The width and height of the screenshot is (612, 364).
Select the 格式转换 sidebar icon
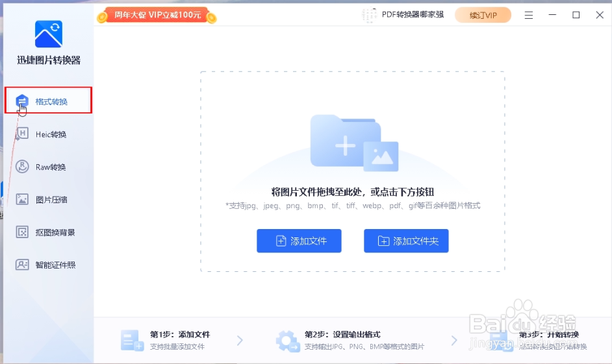(22, 101)
